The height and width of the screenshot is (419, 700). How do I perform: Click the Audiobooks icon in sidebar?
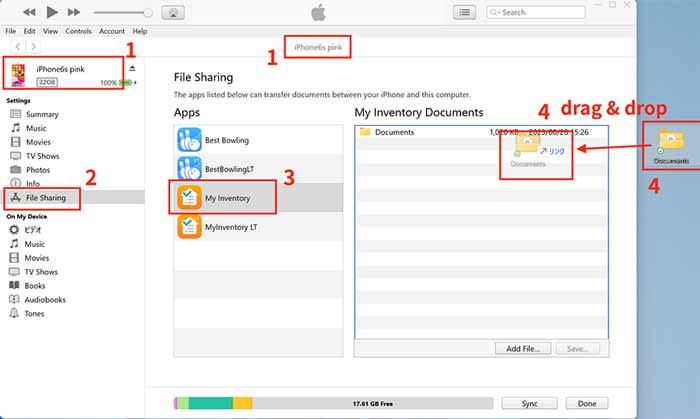click(x=14, y=299)
